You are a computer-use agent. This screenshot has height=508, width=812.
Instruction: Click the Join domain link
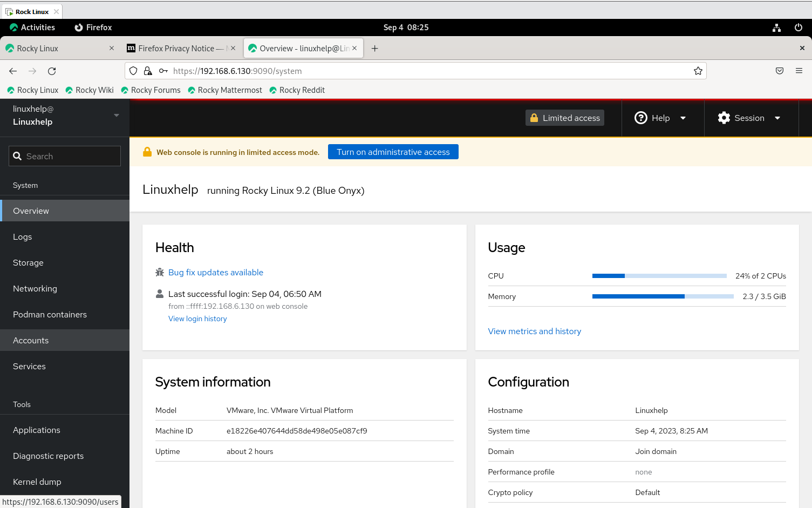tap(656, 451)
